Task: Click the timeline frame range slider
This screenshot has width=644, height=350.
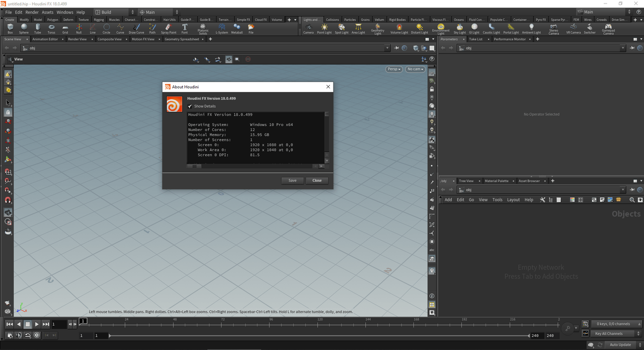Action: (x=318, y=335)
